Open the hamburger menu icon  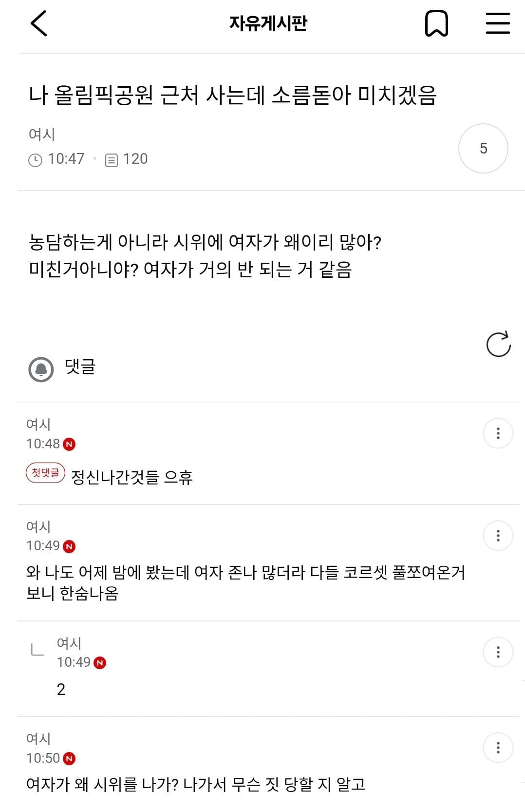(498, 23)
